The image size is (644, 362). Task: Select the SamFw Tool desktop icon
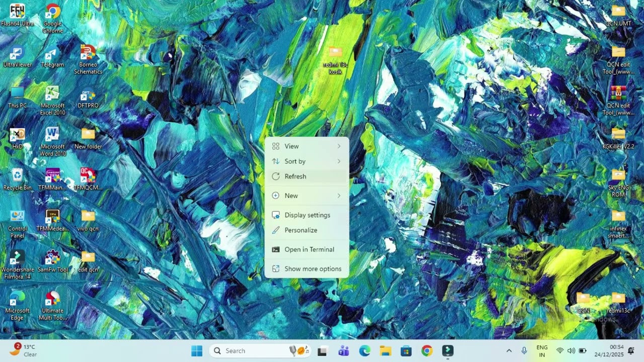[x=52, y=261]
